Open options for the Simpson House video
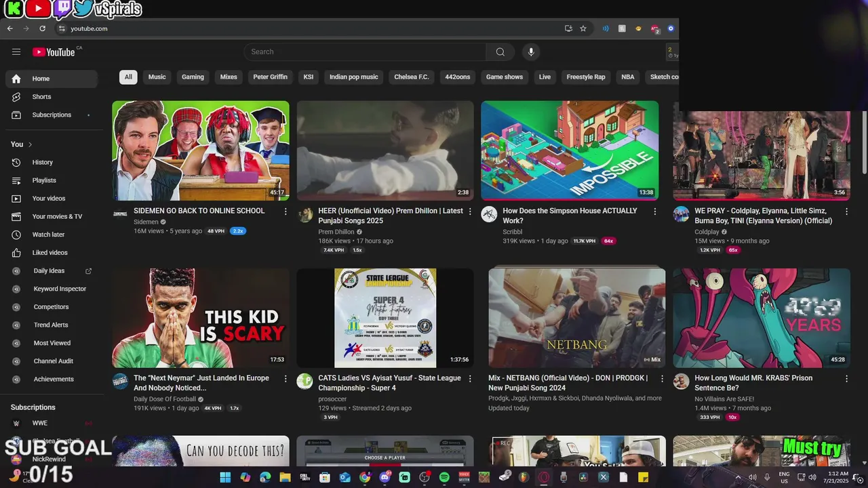 [x=654, y=211]
